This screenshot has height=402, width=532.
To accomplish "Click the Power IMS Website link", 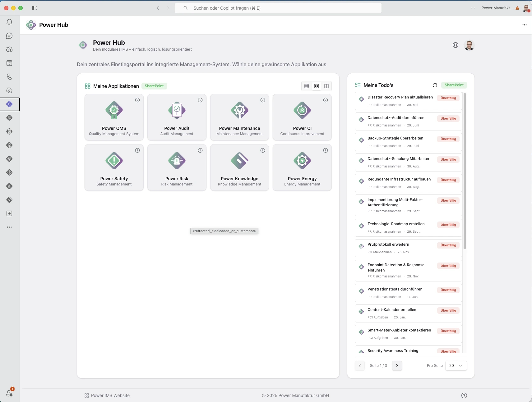I will (107, 395).
